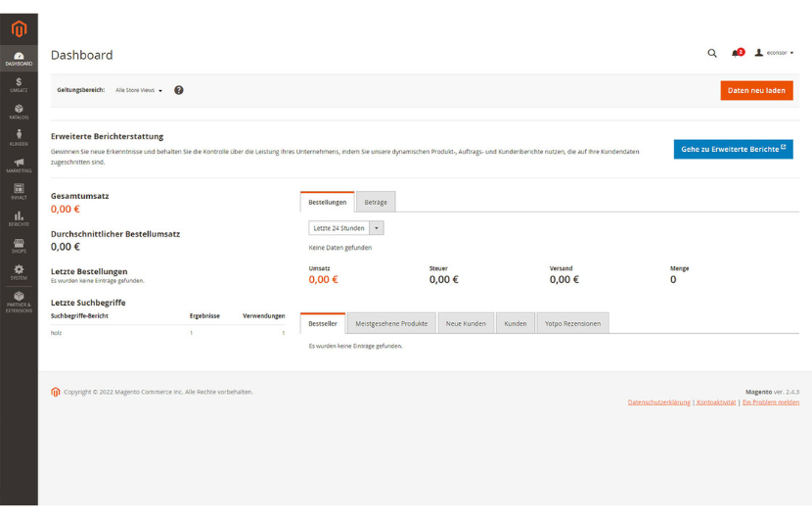The height and width of the screenshot is (519, 812).
Task: Open the System gear menu
Action: (19, 273)
